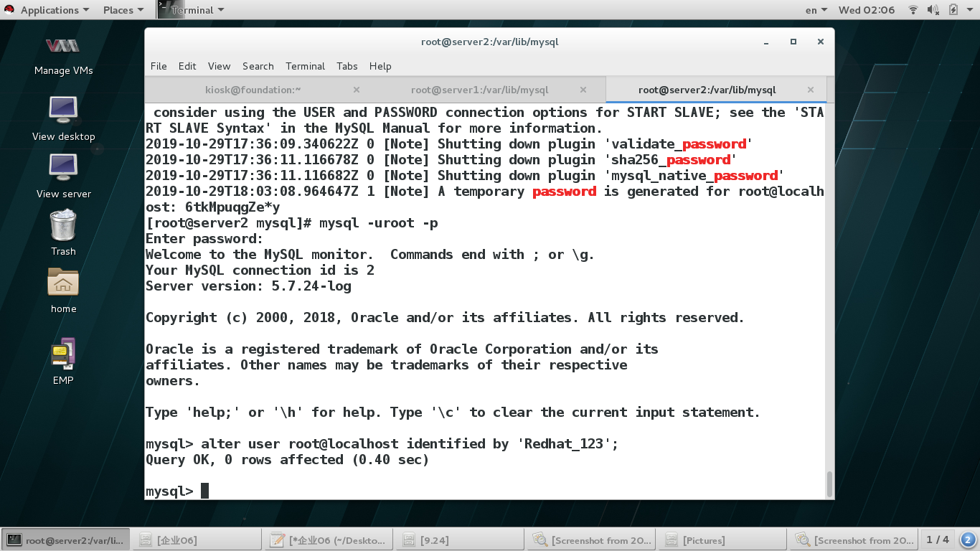Click the temporary password 6tkMpuqgZe*y text
This screenshot has width=980, height=551.
point(232,207)
